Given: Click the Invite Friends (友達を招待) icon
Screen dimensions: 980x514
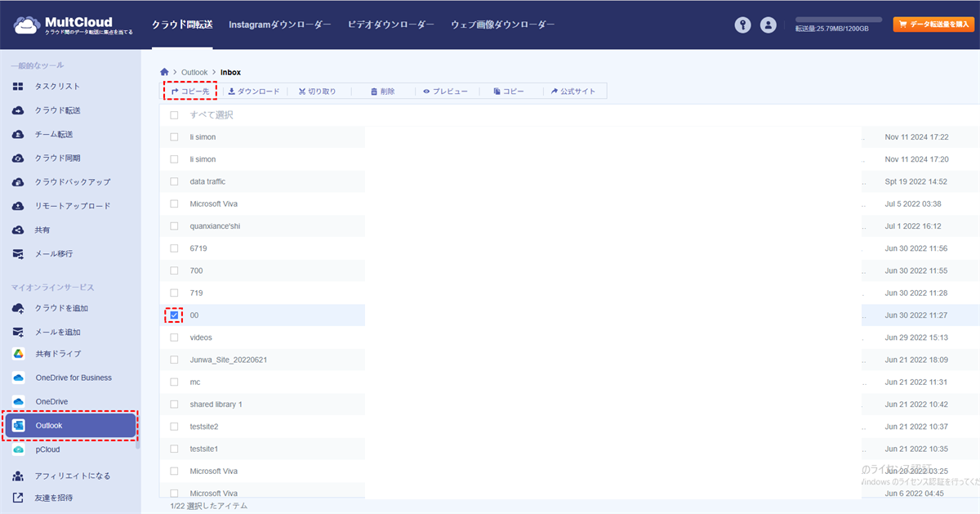Looking at the screenshot, I should (x=18, y=498).
